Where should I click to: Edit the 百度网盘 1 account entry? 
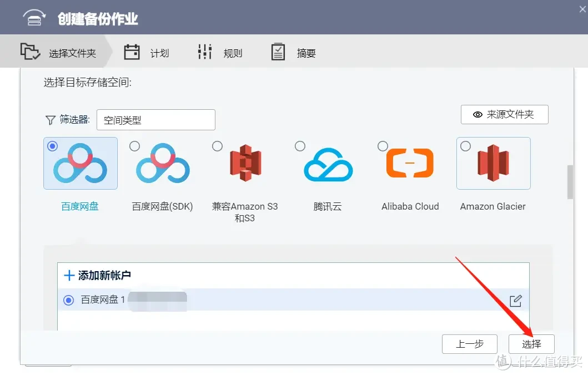(516, 301)
